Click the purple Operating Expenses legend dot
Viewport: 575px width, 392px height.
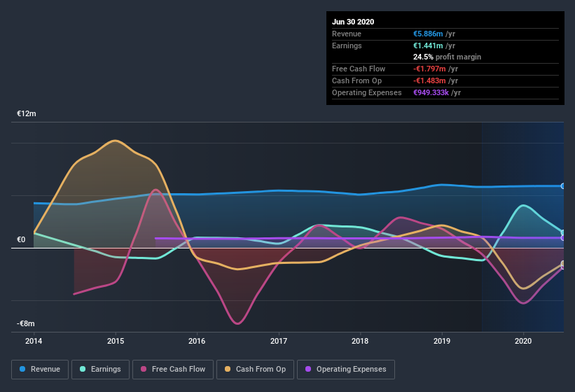coord(309,369)
